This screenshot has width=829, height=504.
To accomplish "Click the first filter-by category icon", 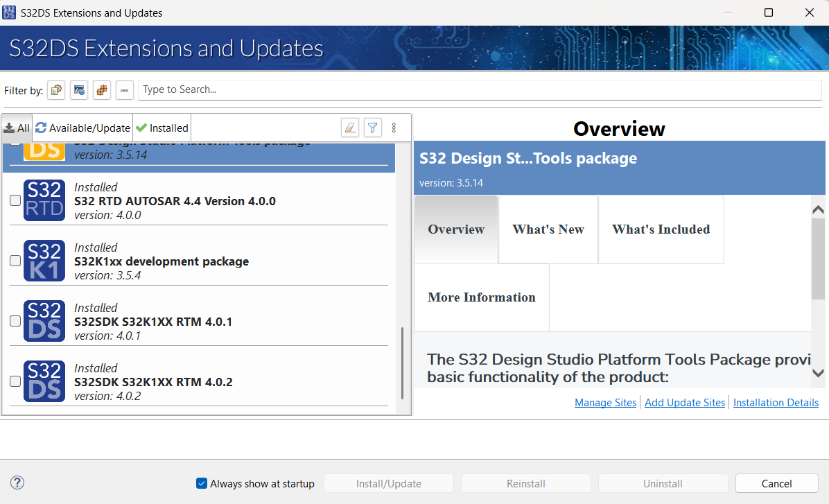I will [x=56, y=90].
